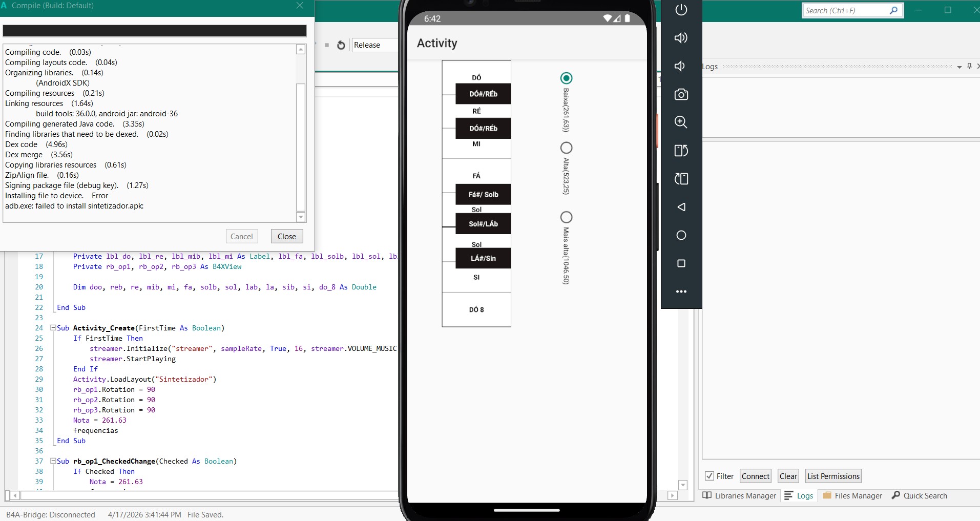Raise emulator volume with volume up icon
Viewport: 980px width, 521px height.
coord(681,38)
